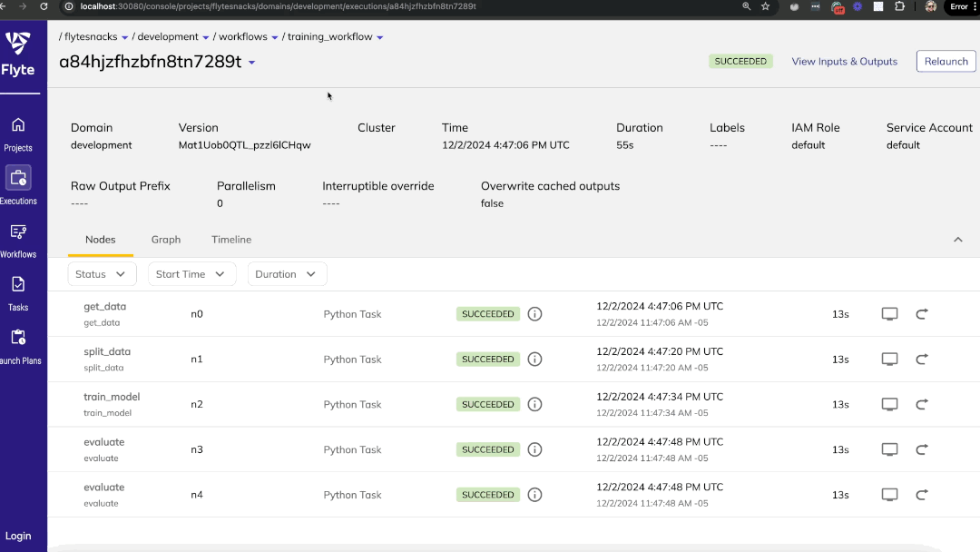
Task: Open the workflows breadcrumb dropdown
Action: pos(274,37)
